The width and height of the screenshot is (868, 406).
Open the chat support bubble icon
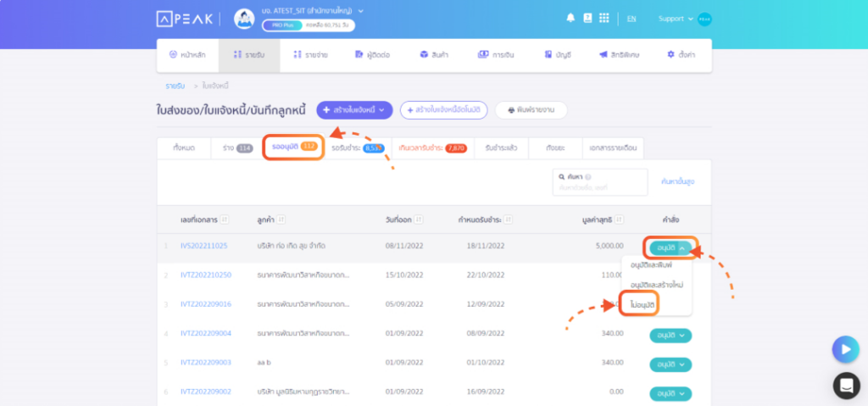847,386
